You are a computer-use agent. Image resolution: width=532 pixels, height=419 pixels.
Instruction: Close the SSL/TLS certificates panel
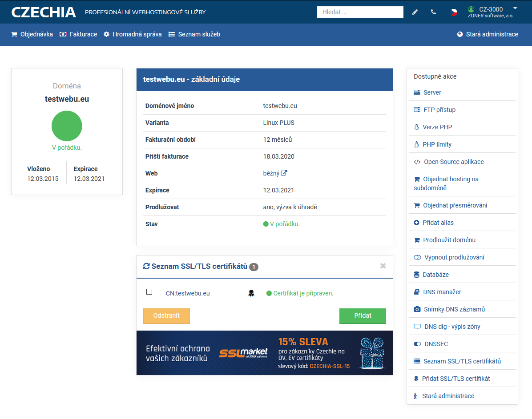pos(383,266)
